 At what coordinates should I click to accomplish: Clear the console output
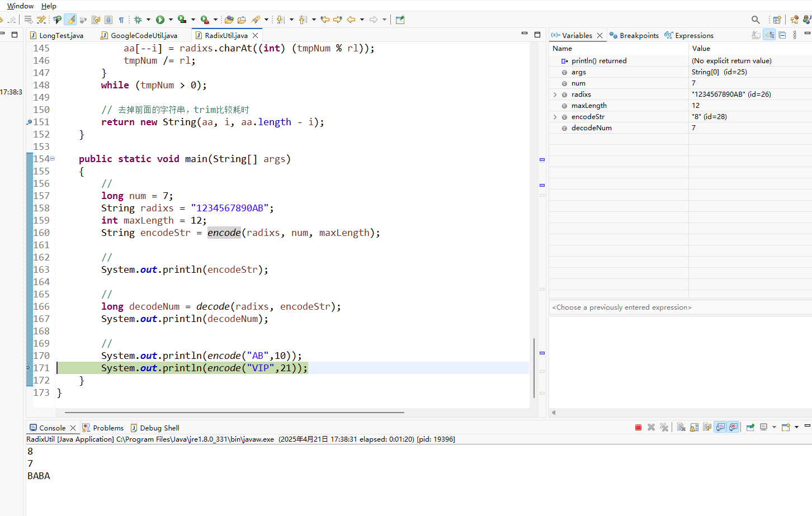click(681, 427)
